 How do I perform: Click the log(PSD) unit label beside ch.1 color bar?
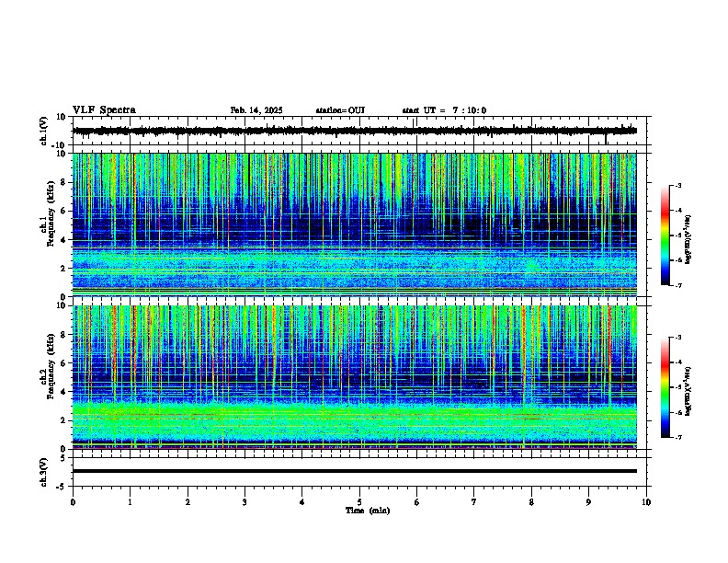[x=688, y=239]
